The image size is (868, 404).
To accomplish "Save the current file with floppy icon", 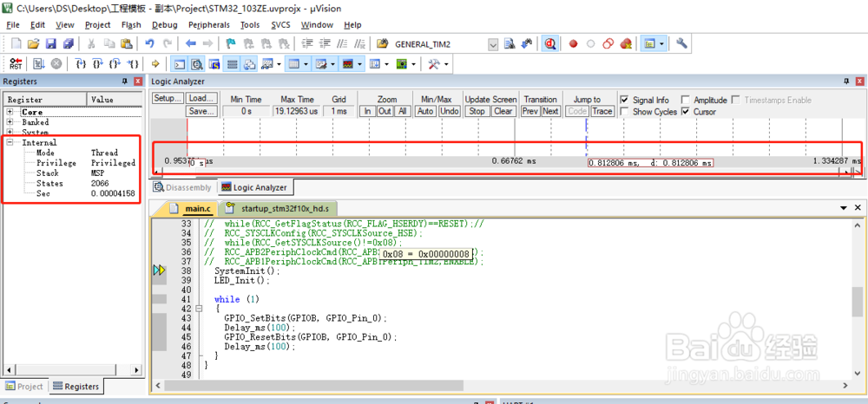I will [51, 43].
